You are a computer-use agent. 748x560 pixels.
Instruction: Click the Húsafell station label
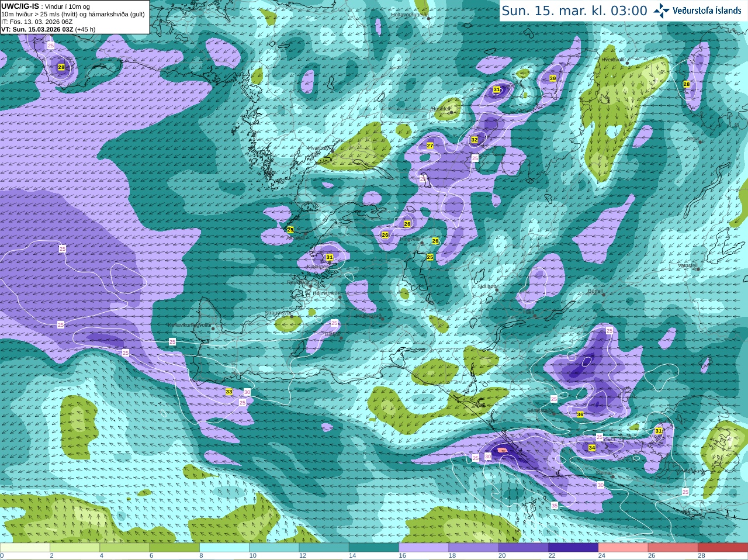tap(441, 109)
